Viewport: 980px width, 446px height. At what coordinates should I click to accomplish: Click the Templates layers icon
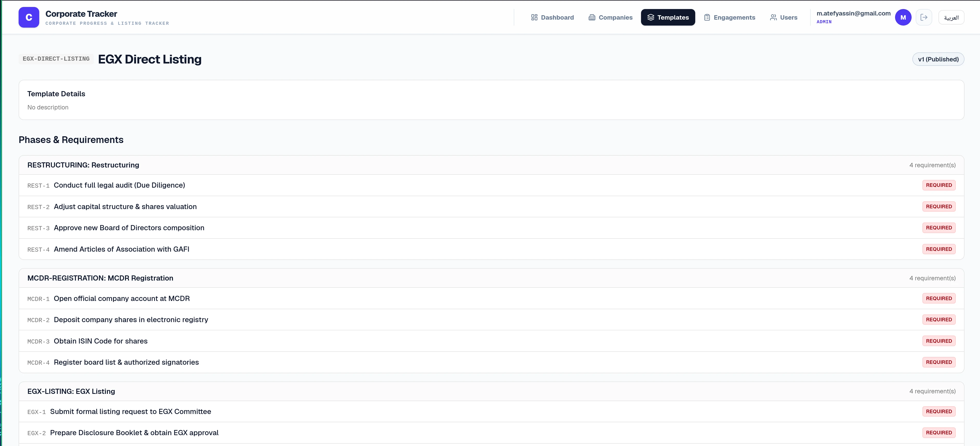[x=651, y=18]
